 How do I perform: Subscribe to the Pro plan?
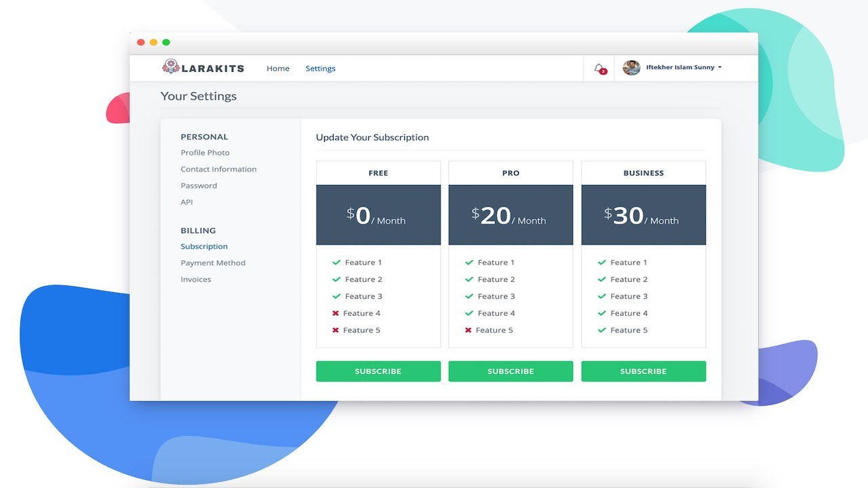pos(511,371)
